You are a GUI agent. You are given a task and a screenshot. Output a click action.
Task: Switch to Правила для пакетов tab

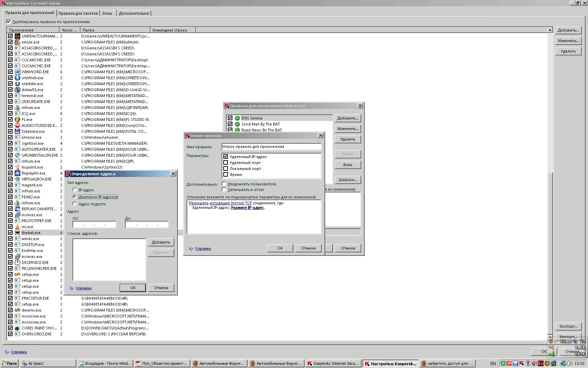click(78, 13)
